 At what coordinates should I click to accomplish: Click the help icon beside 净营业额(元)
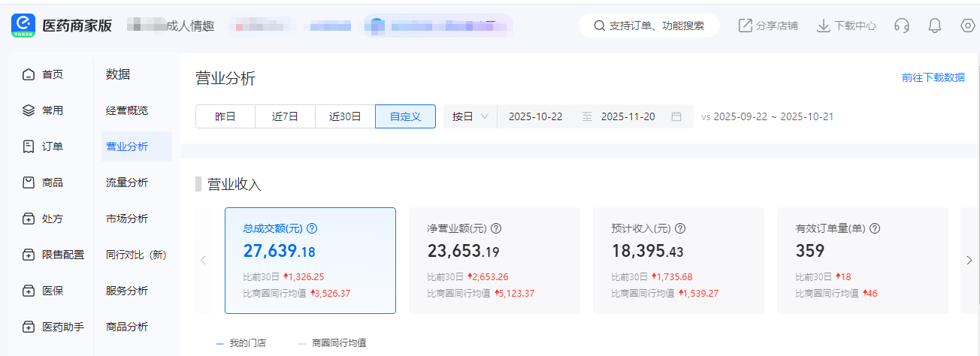tap(496, 228)
